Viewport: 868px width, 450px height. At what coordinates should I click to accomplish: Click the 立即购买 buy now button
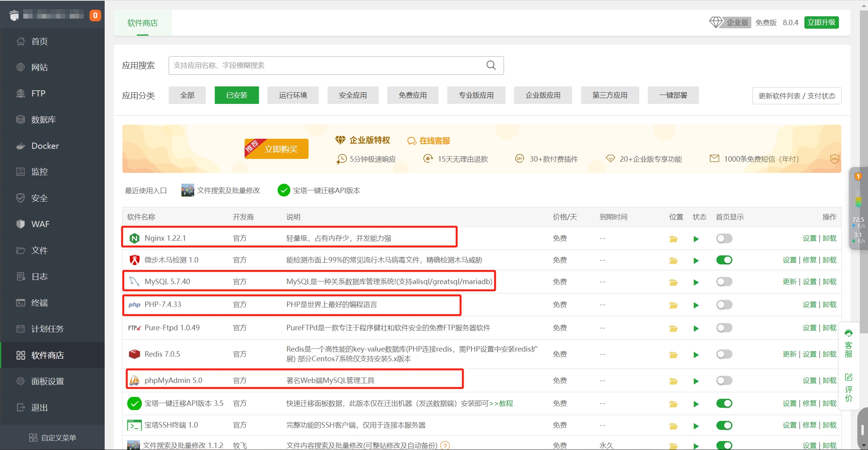[276, 149]
